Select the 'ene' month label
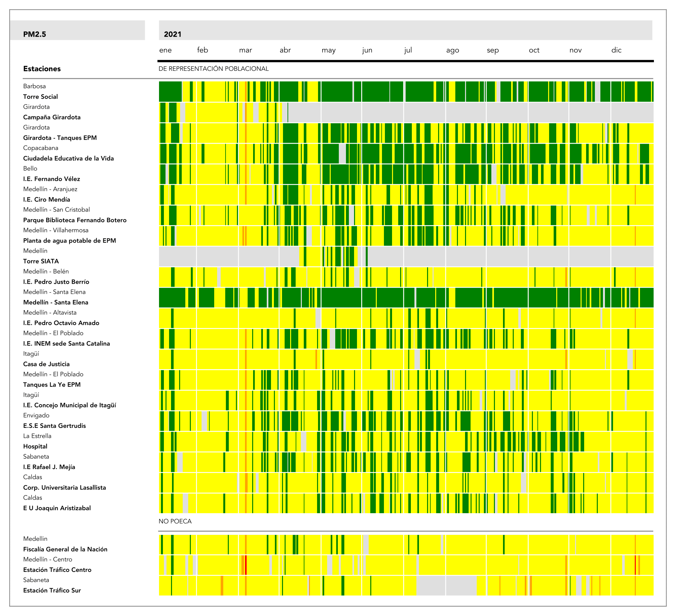 [x=165, y=50]
